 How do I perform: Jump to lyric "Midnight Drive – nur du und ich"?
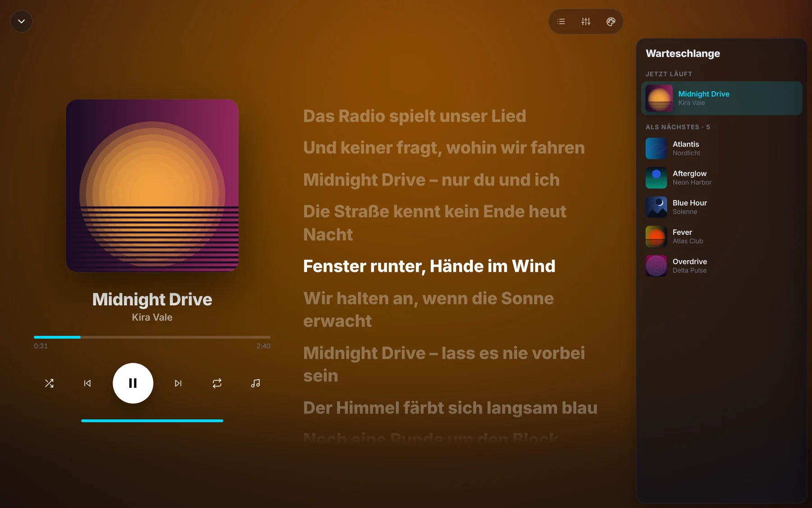[431, 180]
